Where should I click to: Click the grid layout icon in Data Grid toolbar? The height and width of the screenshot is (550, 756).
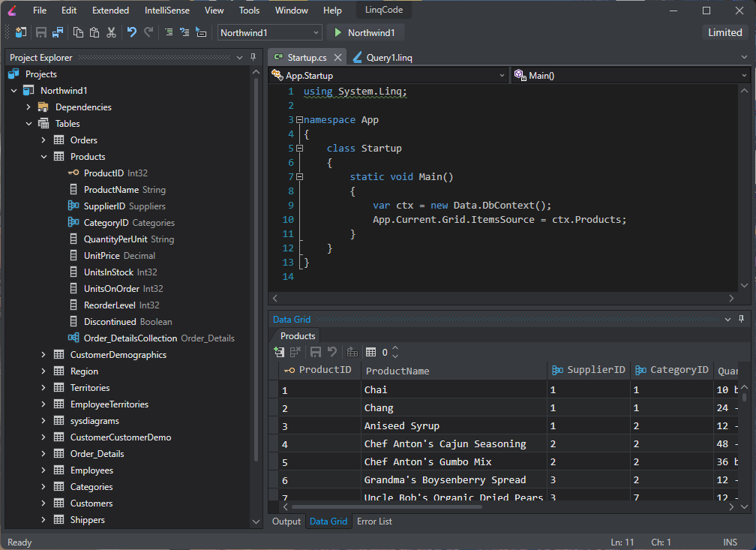click(370, 352)
